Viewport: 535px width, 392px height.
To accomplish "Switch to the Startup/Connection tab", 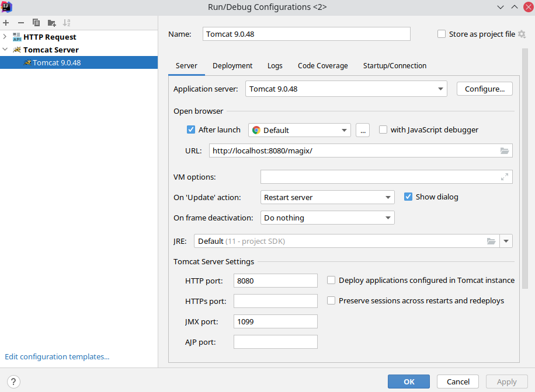I will click(x=395, y=66).
